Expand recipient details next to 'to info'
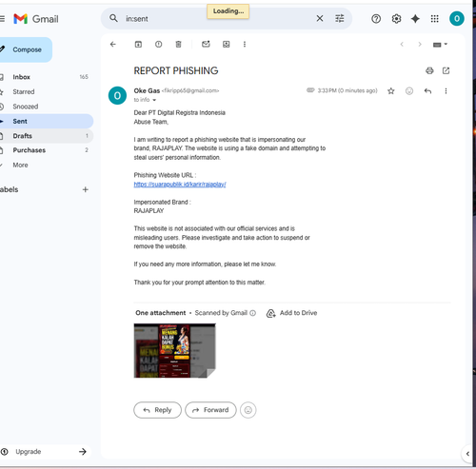 tap(154, 100)
